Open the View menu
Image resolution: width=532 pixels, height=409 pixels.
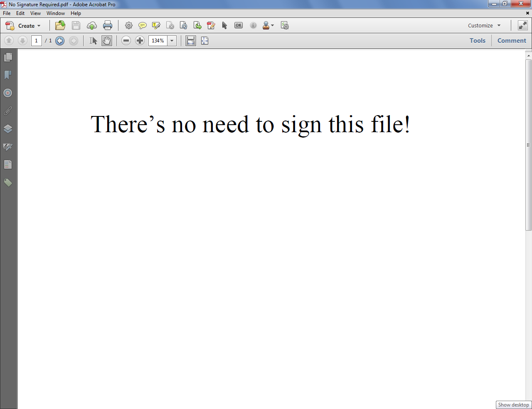pos(35,13)
